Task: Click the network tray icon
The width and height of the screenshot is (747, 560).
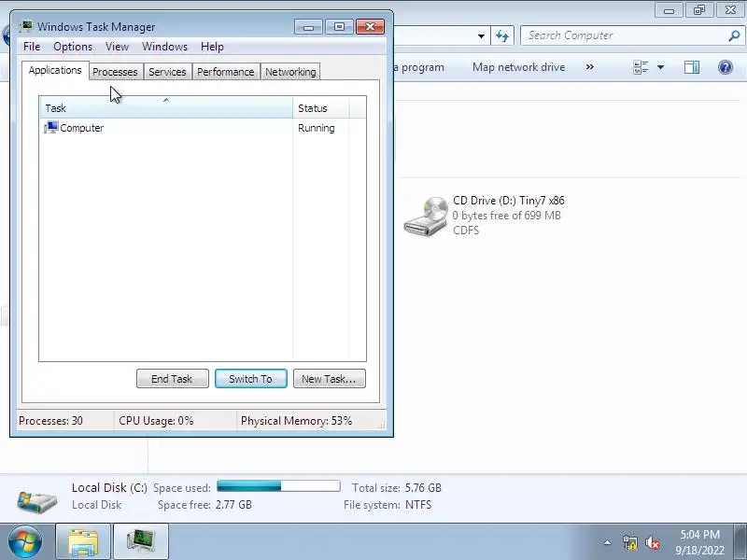Action: coord(629,542)
